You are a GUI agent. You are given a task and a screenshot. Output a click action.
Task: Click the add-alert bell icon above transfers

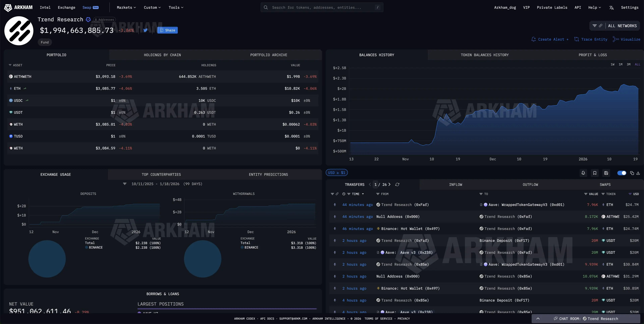pos(583,173)
